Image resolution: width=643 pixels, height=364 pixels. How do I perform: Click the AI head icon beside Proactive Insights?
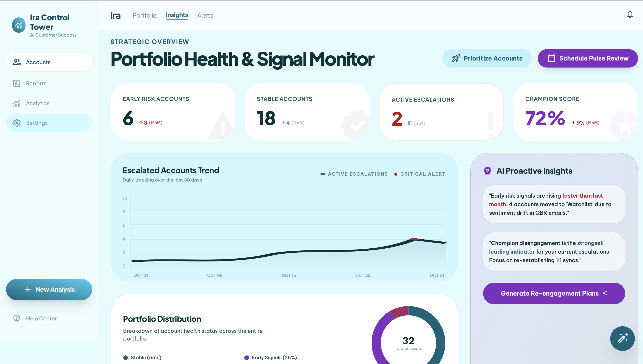point(487,171)
